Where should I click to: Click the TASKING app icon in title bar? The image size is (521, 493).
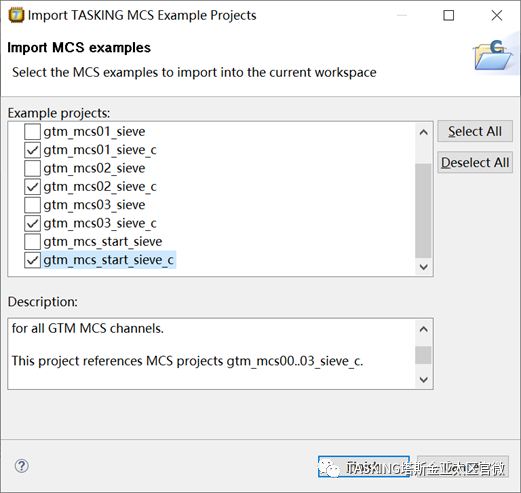coord(16,15)
